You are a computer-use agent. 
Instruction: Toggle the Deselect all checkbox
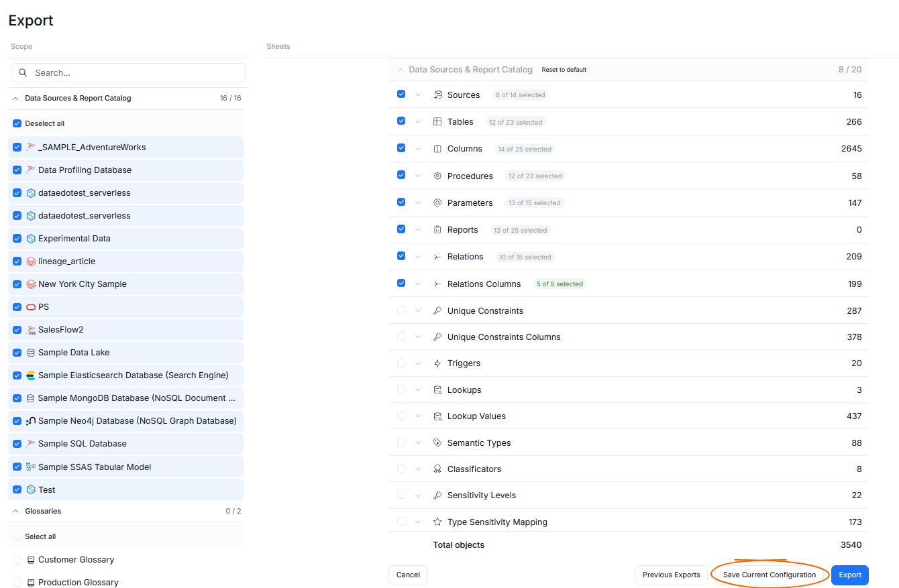[17, 123]
